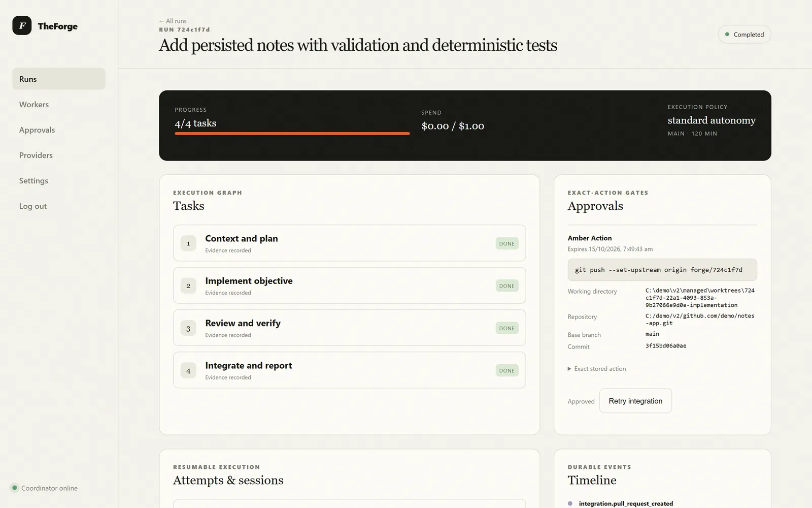Click the integration.pull_request_created event text
The width and height of the screenshot is (812, 508).
[626, 503]
